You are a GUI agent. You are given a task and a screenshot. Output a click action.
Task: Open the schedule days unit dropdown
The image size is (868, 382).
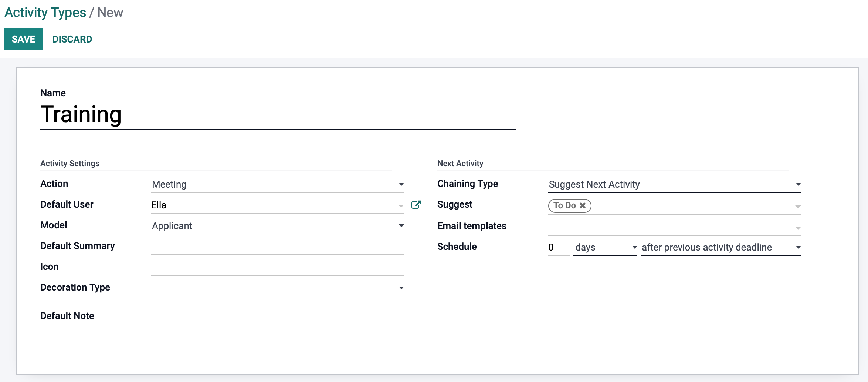[605, 247]
